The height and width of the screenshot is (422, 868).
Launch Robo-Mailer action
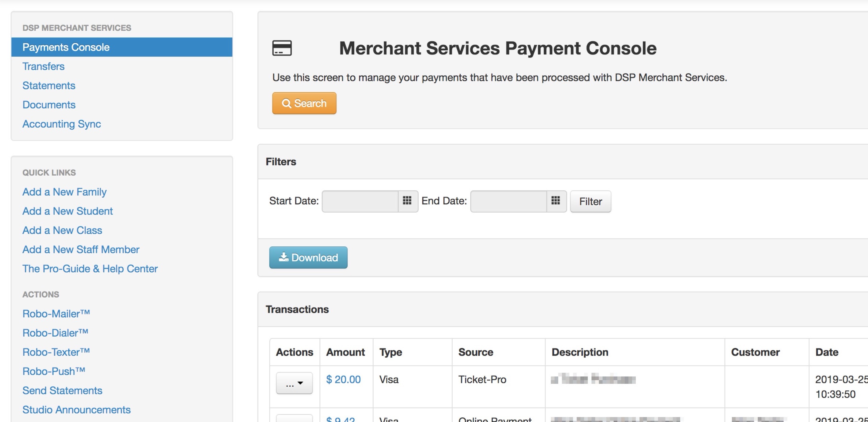pyautogui.click(x=56, y=314)
